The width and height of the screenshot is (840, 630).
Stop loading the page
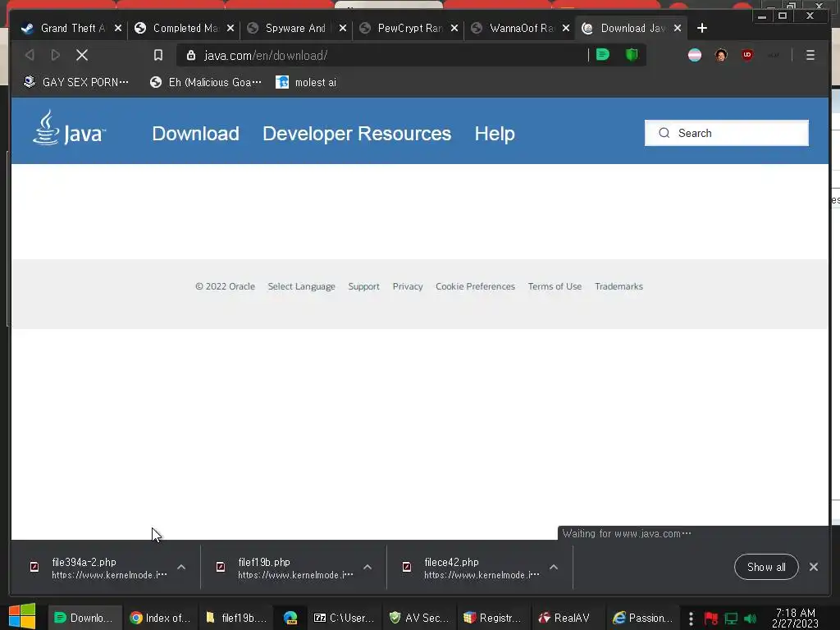point(82,55)
